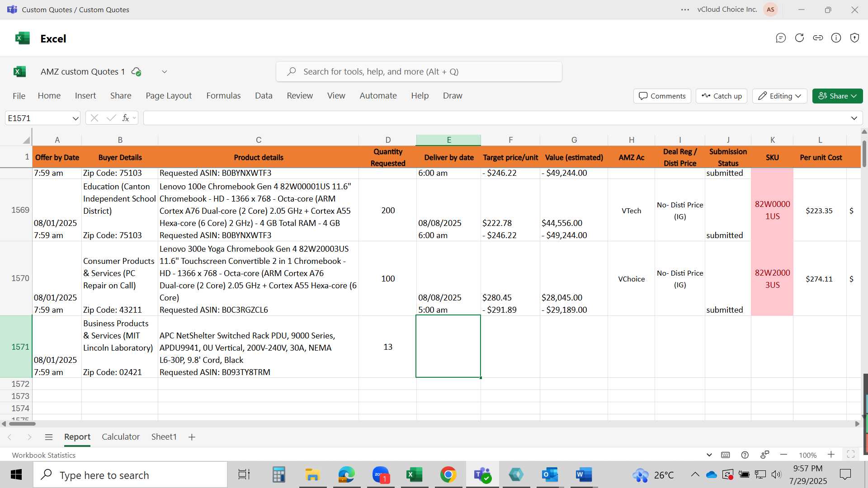Select row 1570 header
Viewport: 868px width, 488px height.
click(x=16, y=278)
